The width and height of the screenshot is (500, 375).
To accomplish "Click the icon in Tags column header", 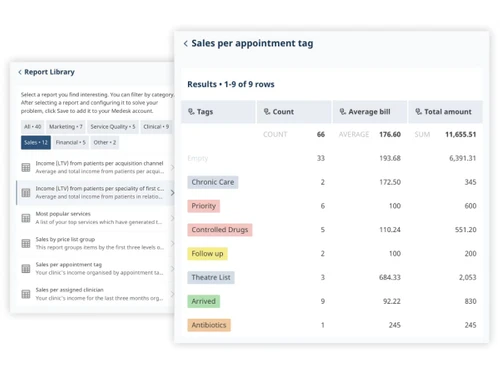I will click(x=191, y=112).
